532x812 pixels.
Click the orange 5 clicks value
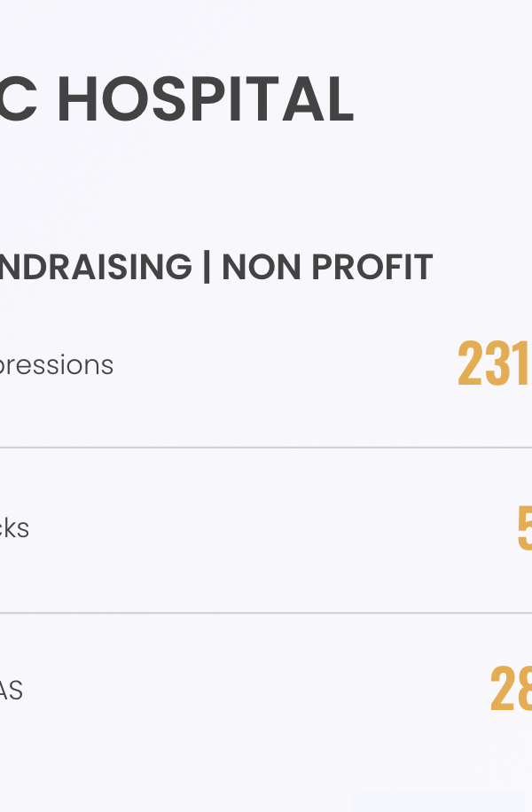pyautogui.click(x=524, y=528)
